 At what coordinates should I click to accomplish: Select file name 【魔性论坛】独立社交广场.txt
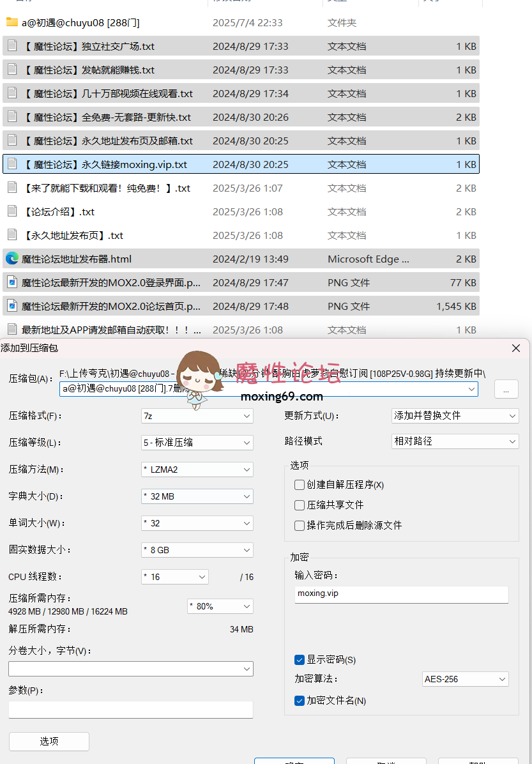[x=88, y=46]
